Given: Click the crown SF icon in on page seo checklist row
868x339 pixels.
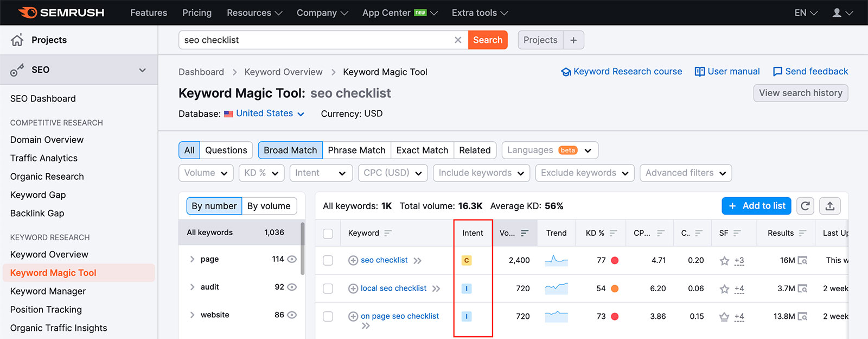Looking at the screenshot, I should (x=724, y=316).
